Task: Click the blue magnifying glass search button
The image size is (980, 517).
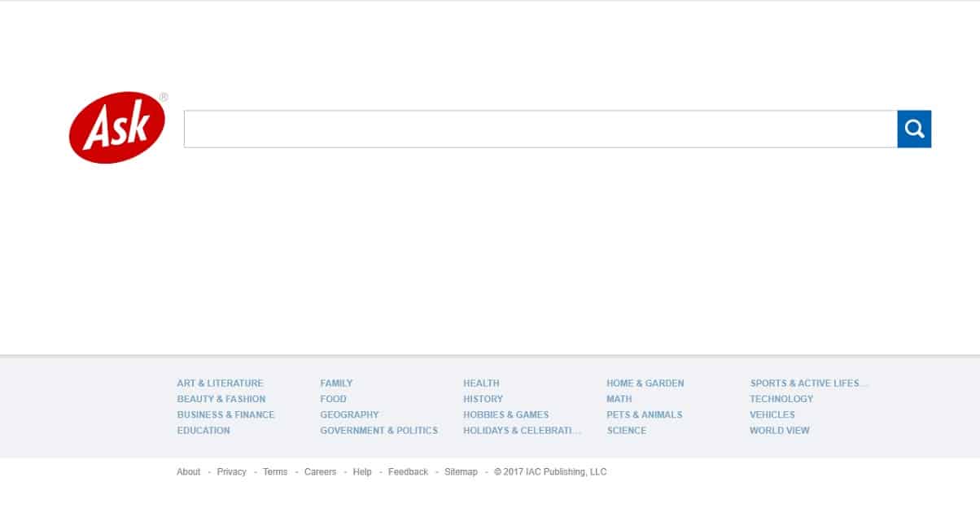Action: tap(914, 129)
